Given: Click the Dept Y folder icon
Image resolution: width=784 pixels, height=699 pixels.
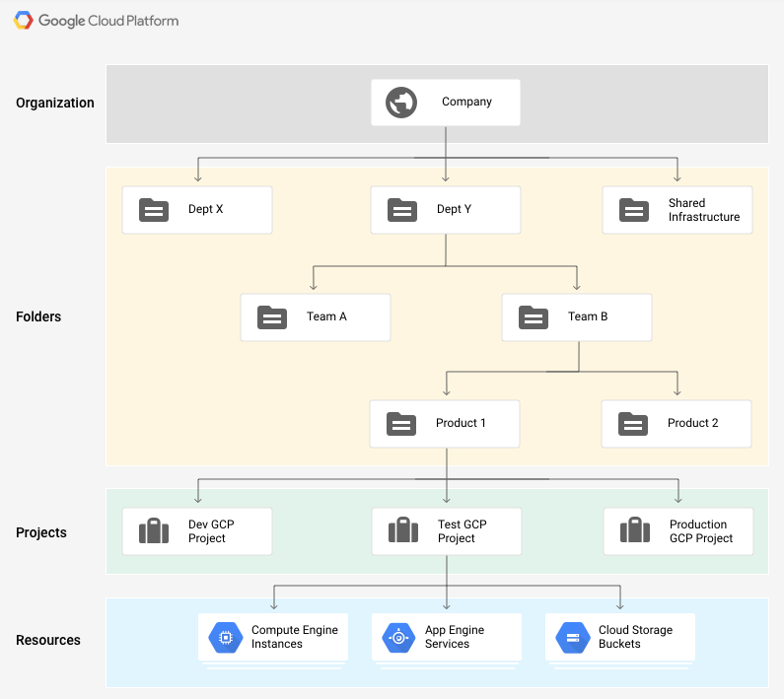Looking at the screenshot, I should 402,210.
